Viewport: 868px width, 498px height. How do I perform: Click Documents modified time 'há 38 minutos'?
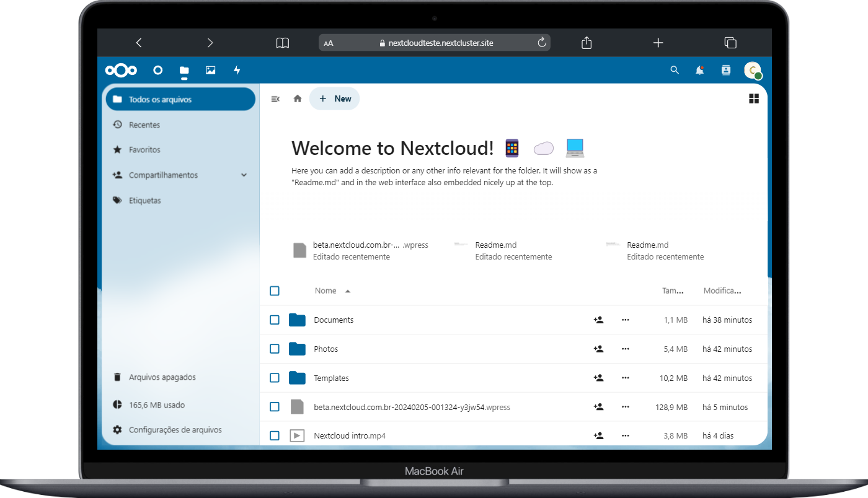727,320
